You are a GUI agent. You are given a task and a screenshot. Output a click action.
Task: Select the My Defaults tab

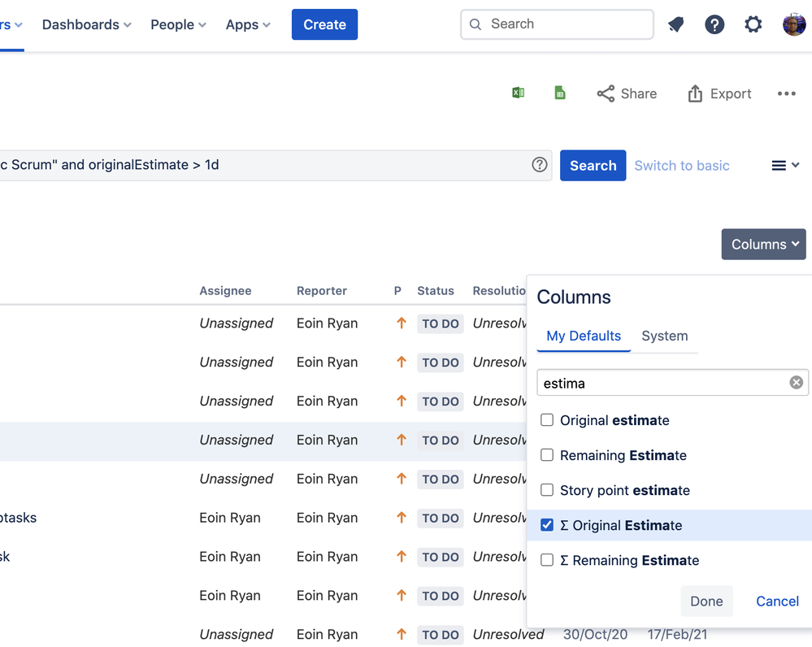pos(584,337)
